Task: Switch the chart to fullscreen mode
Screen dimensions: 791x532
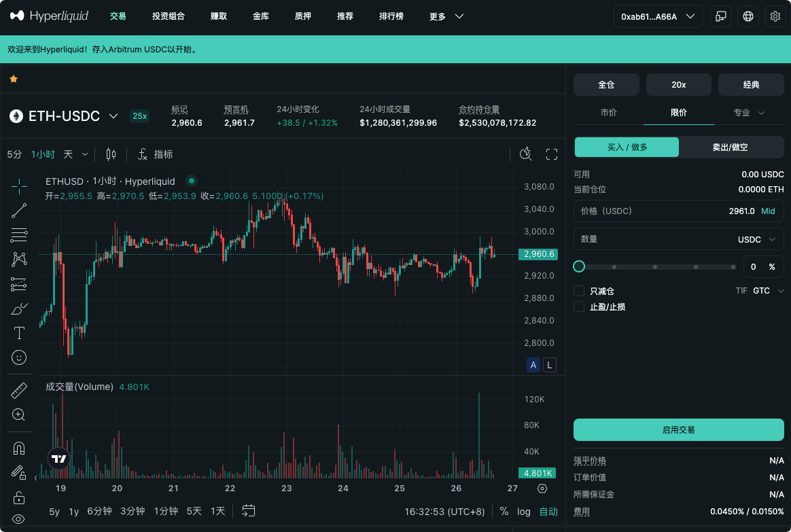Action: (x=551, y=154)
